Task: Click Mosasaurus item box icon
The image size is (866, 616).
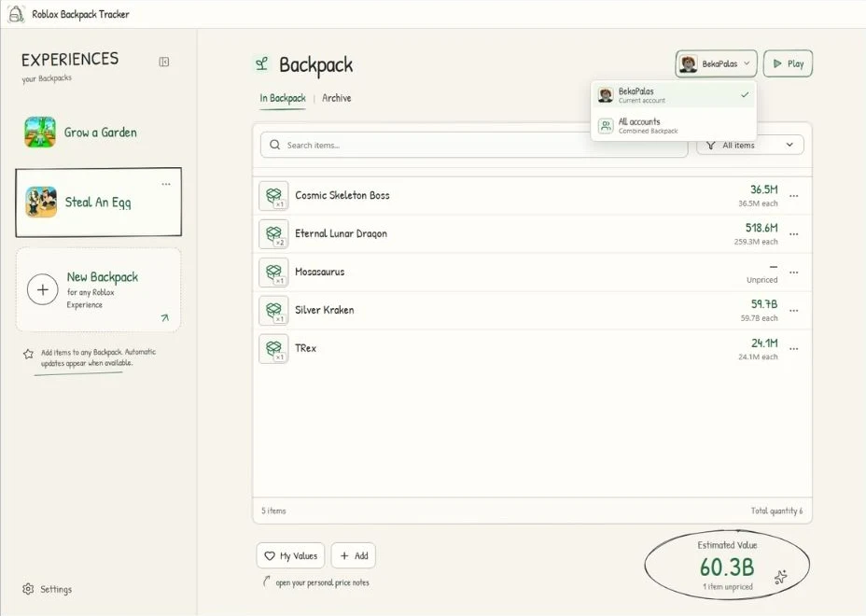Action: pyautogui.click(x=273, y=272)
